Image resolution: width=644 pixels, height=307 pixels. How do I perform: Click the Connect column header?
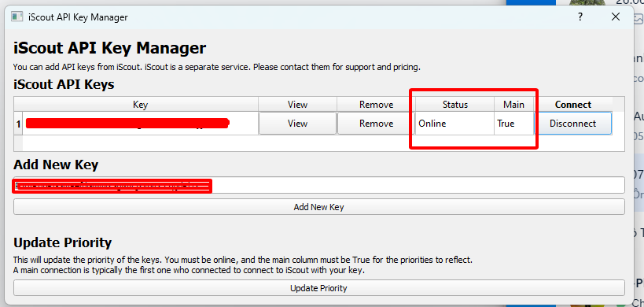[573, 105]
